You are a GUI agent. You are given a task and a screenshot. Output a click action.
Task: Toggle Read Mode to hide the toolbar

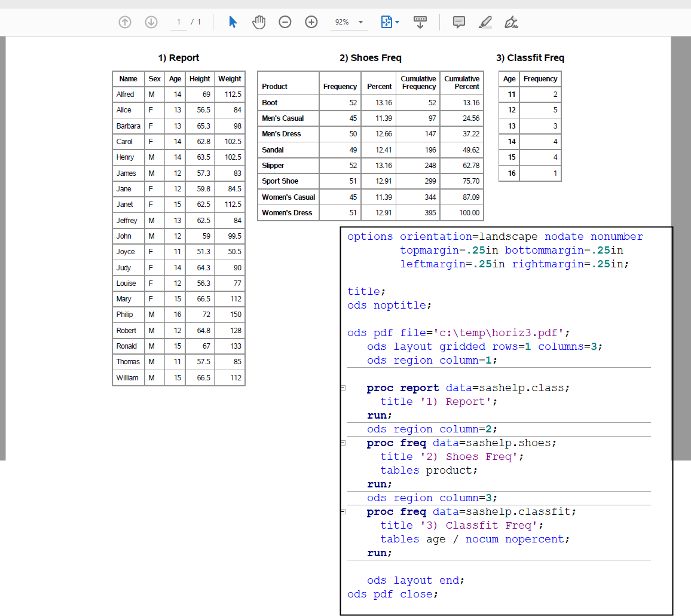[x=420, y=22]
